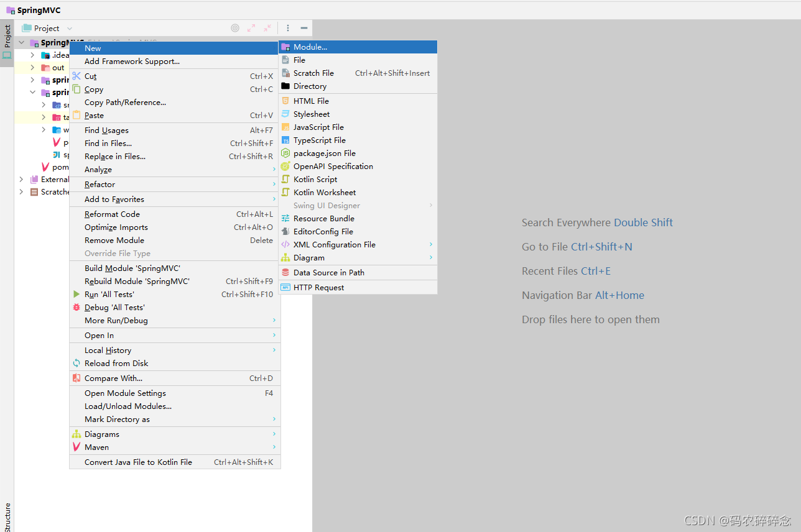Click the Stylesheet CSS icon

pos(285,114)
